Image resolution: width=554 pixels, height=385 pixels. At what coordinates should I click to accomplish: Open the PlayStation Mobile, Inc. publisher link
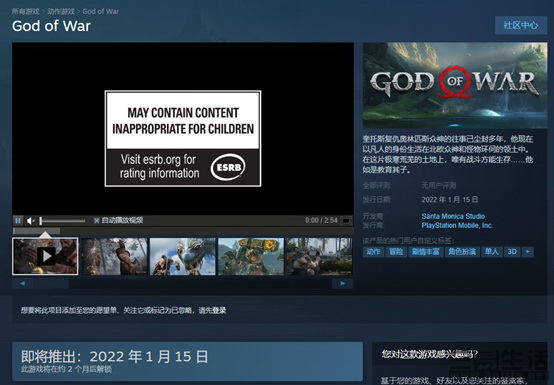point(457,225)
